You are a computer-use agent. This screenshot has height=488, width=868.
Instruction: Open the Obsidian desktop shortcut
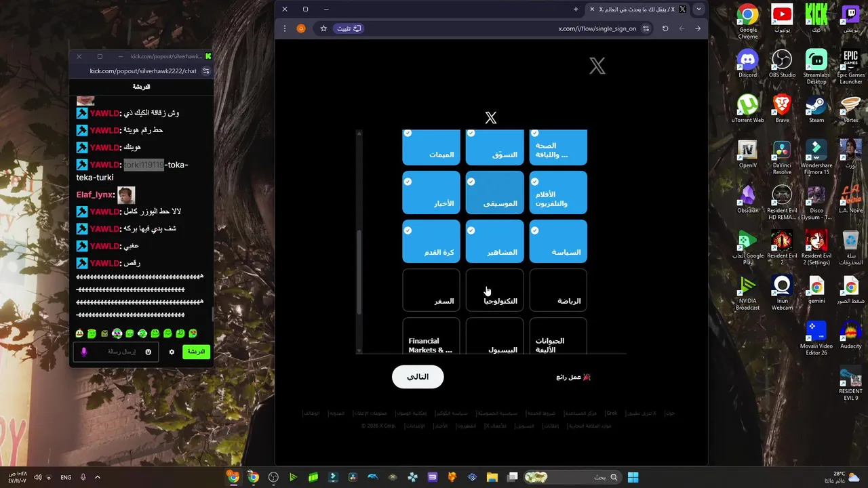(x=748, y=199)
